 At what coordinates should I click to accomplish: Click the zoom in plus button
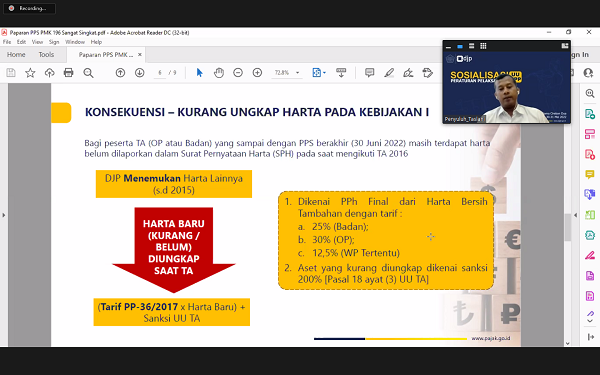(x=258, y=72)
